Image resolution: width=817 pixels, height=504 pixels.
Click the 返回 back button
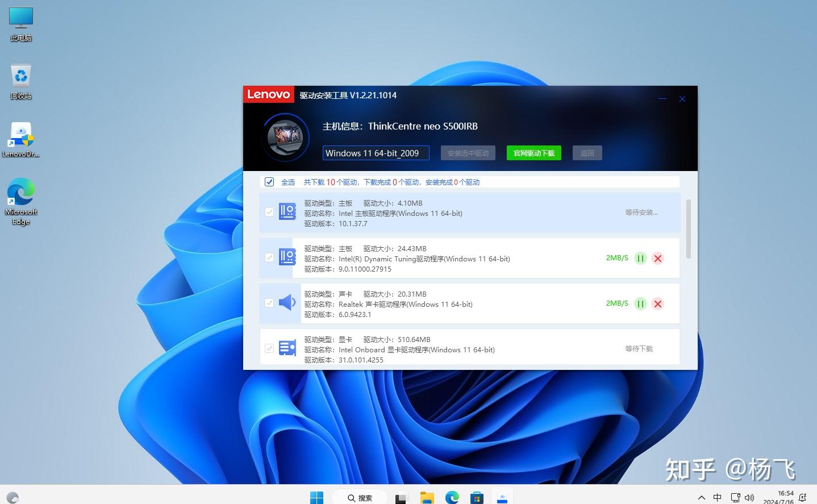coord(587,152)
